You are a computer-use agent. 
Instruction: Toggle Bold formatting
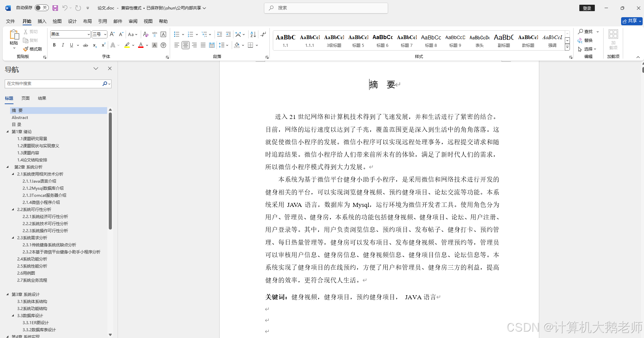pyautogui.click(x=54, y=45)
